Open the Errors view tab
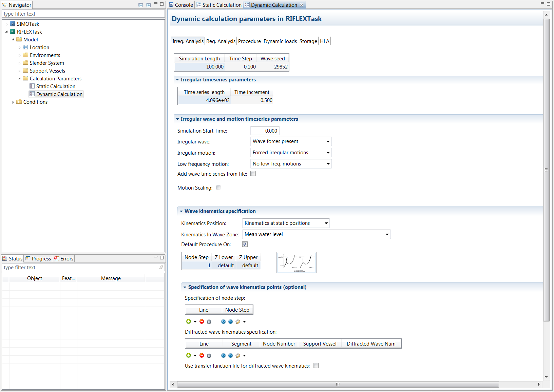Image resolution: width=554 pixels, height=392 pixels. [64, 258]
